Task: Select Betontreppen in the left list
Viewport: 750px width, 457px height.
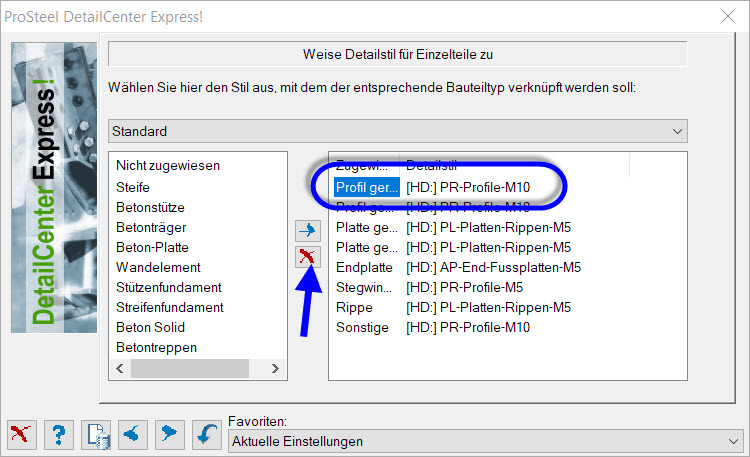Action: pos(156,348)
